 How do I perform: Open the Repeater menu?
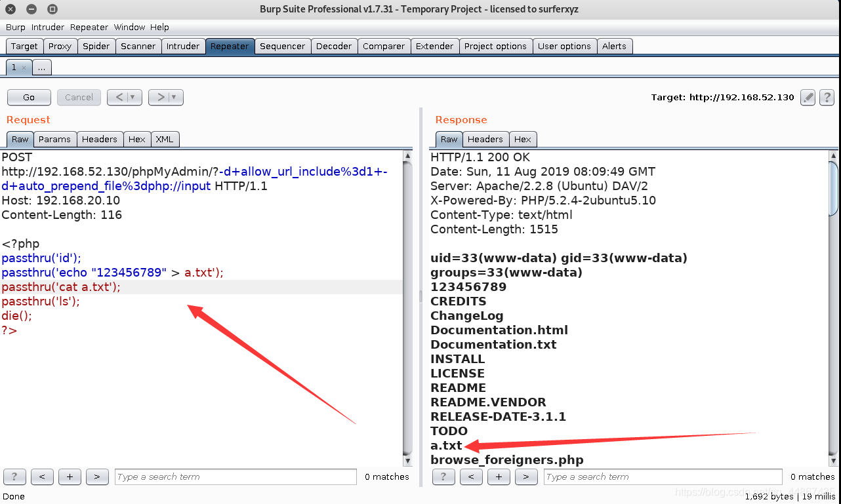(89, 27)
